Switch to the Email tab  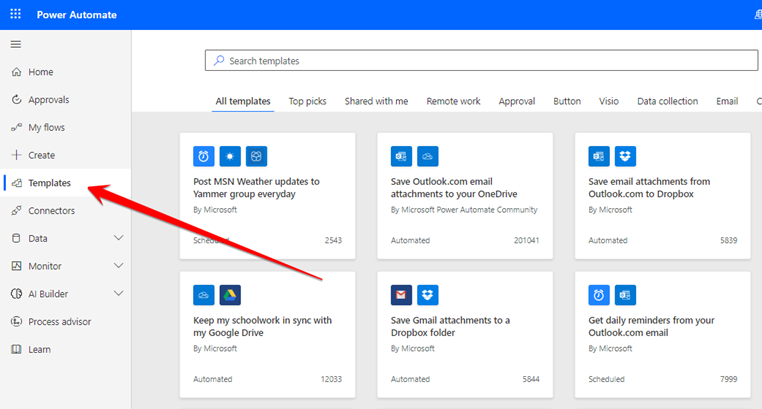(x=727, y=101)
